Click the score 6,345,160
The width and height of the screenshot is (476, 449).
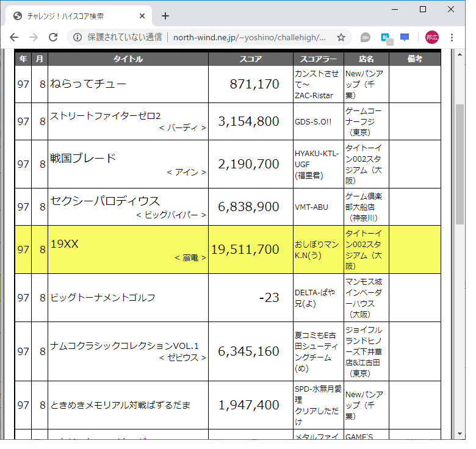248,351
